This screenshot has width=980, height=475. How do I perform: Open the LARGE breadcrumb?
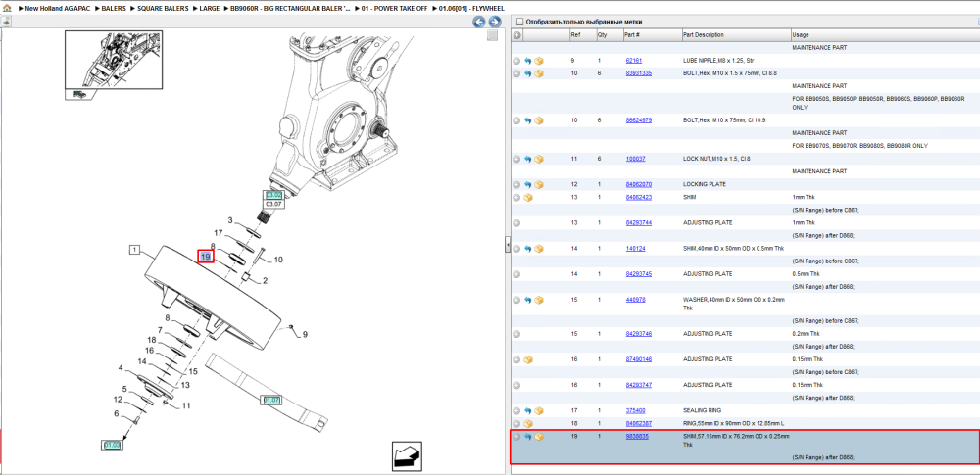pos(209,10)
